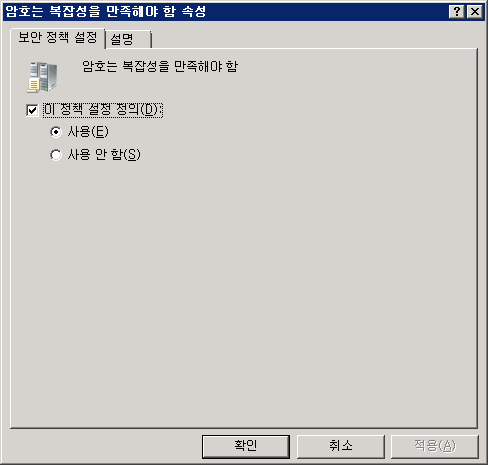Viewport: 488px width, 465px height.
Task: Click blank tab strip beside the 설명 tab
Action: point(313,38)
